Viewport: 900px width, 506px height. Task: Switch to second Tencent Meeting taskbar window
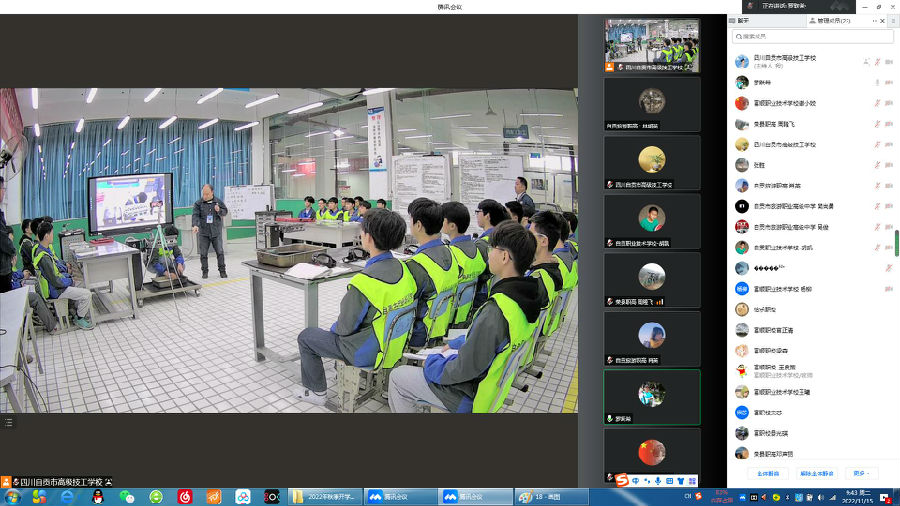pos(476,497)
